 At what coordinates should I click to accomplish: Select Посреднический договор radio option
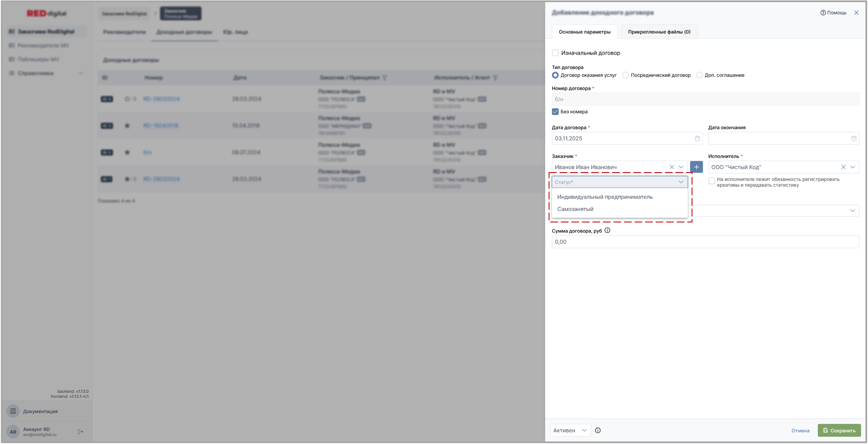pos(626,75)
